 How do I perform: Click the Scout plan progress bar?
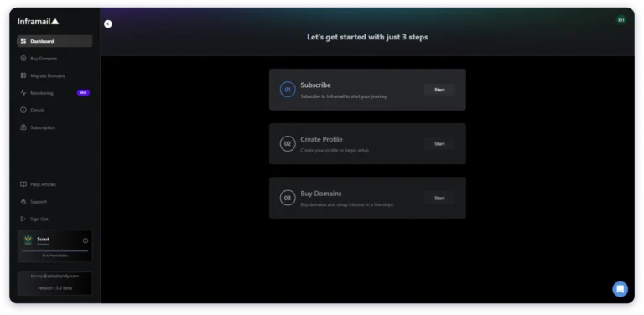(x=55, y=250)
